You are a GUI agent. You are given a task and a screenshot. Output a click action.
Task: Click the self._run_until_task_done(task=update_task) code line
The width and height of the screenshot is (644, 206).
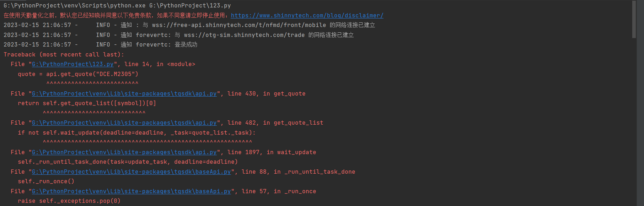coord(128,162)
